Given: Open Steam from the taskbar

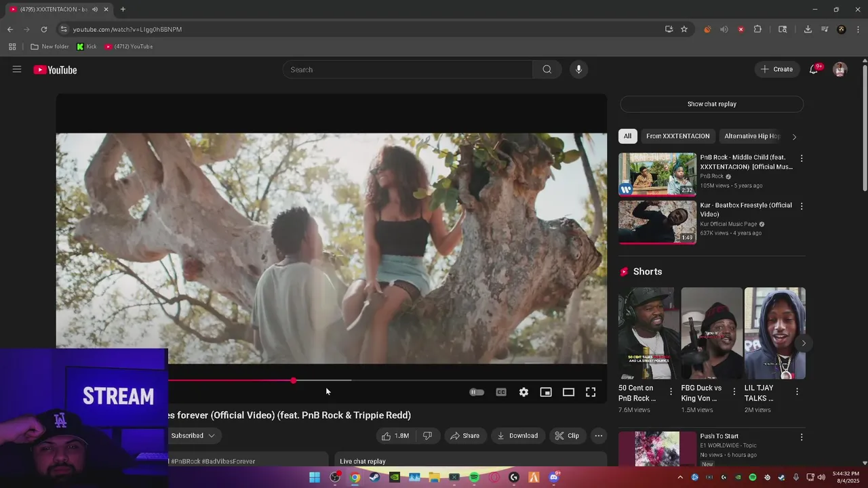Looking at the screenshot, I should (x=374, y=477).
